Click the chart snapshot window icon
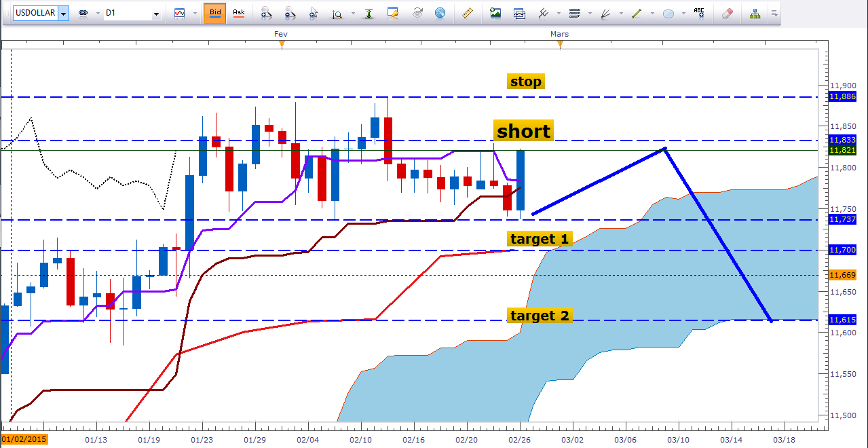This screenshot has width=868, height=448. coord(519,13)
